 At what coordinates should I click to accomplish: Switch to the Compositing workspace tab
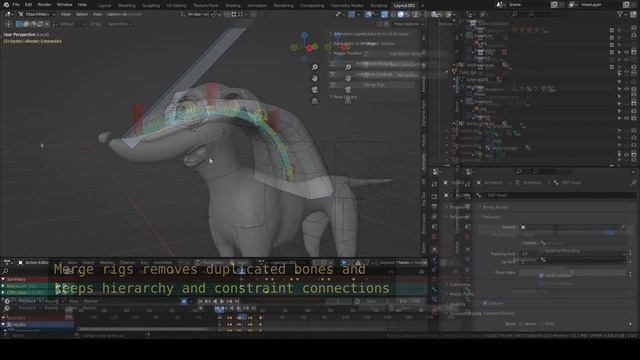(312, 6)
